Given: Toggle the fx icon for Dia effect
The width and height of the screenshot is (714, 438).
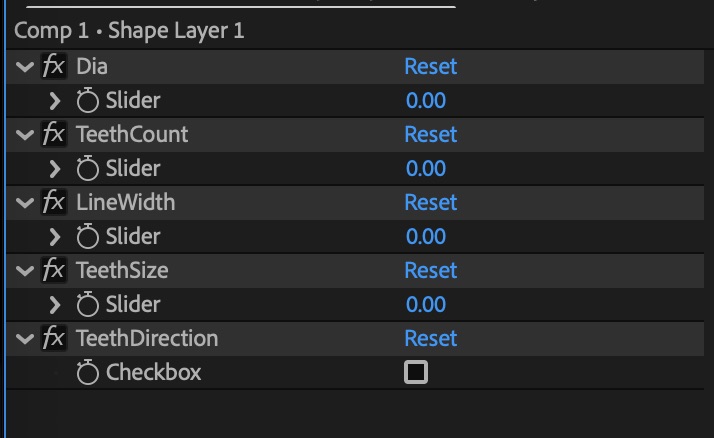Looking at the screenshot, I should pos(53,67).
